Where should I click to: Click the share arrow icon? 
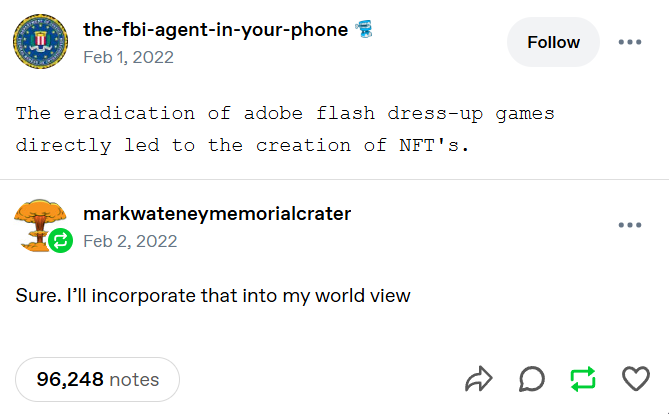(x=479, y=379)
